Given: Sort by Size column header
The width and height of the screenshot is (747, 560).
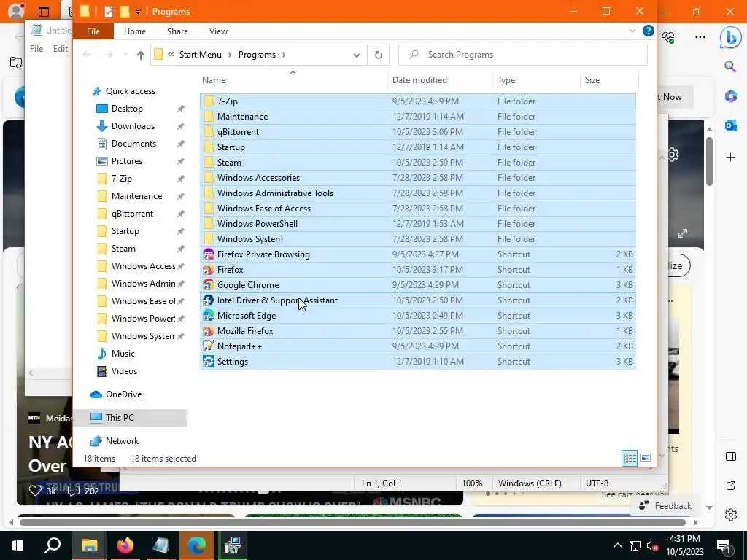Looking at the screenshot, I should 609,80.
